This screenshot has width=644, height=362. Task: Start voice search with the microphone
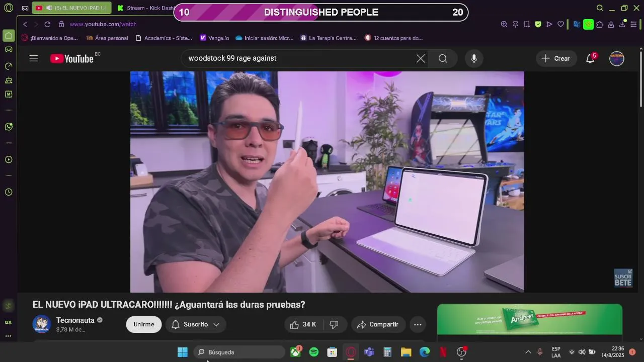click(474, 58)
